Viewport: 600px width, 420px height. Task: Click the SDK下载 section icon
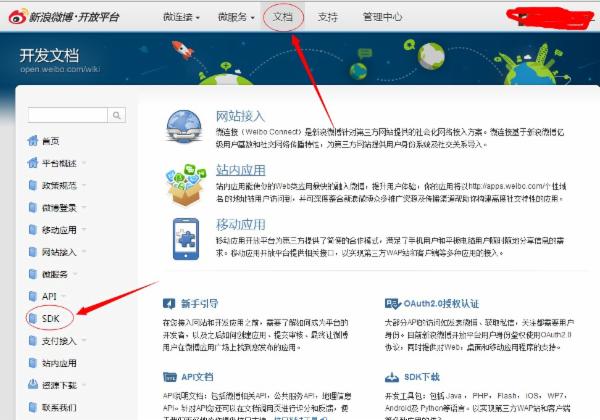click(392, 378)
